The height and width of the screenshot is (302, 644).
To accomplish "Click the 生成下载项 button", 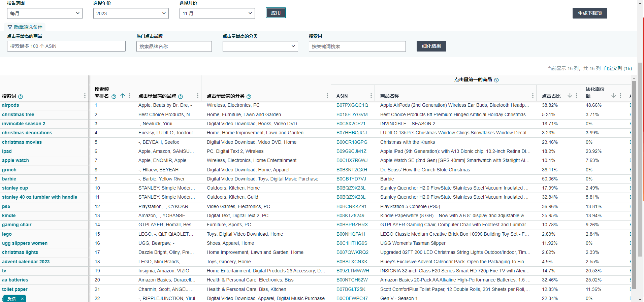I will [590, 13].
